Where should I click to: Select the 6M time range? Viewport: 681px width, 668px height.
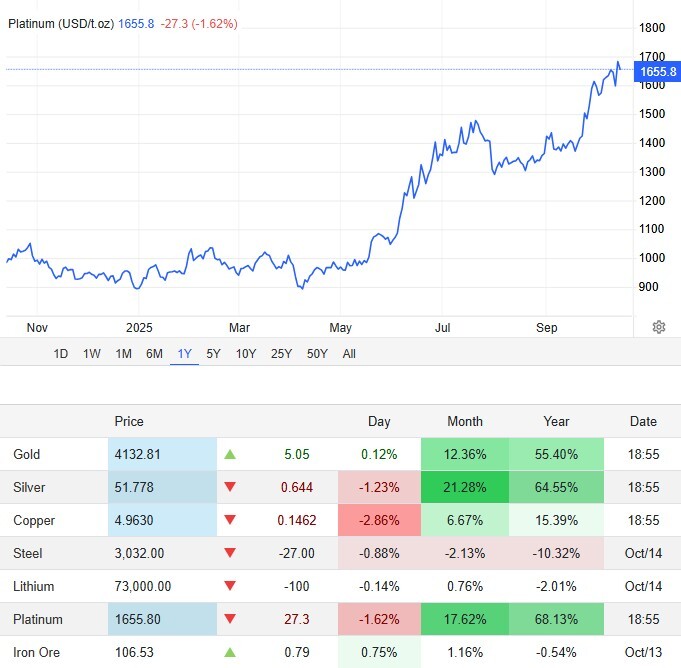(x=154, y=353)
